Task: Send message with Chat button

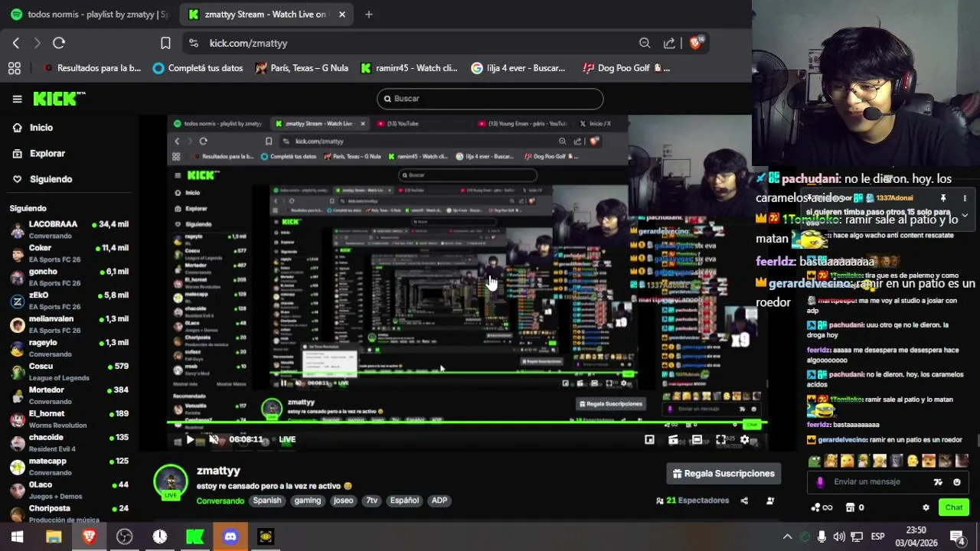Action: [954, 507]
